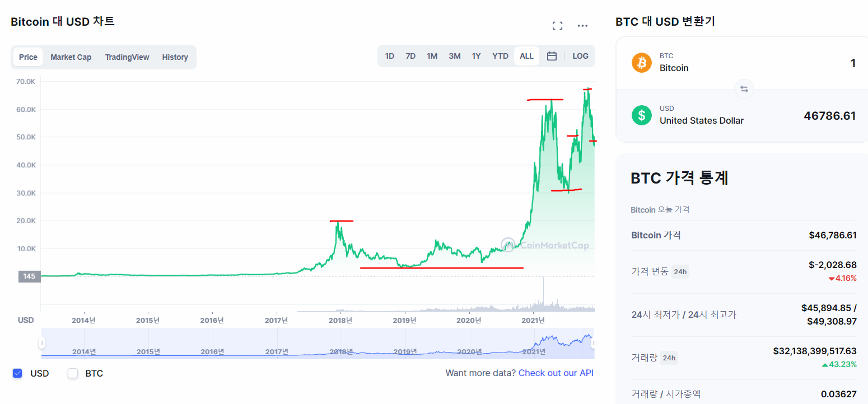Open the three-dots more options menu

[x=582, y=26]
